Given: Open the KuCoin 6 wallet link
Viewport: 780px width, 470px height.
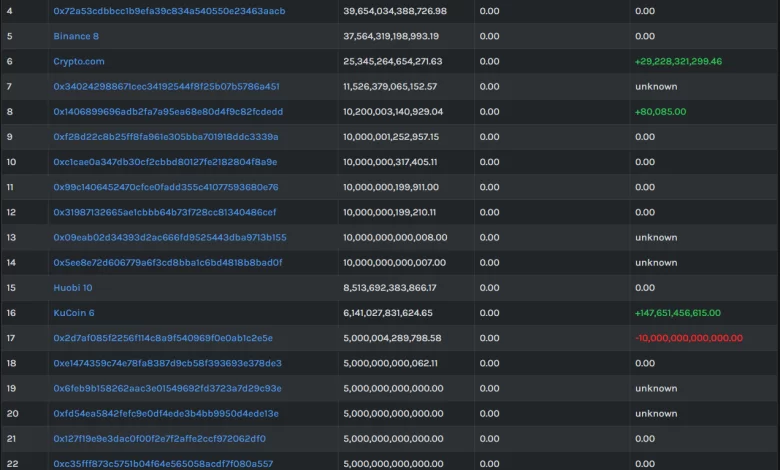Looking at the screenshot, I should 74,313.
